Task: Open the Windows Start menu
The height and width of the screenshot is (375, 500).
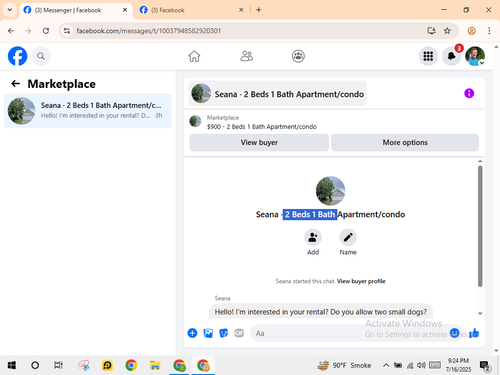Action: coord(12,366)
